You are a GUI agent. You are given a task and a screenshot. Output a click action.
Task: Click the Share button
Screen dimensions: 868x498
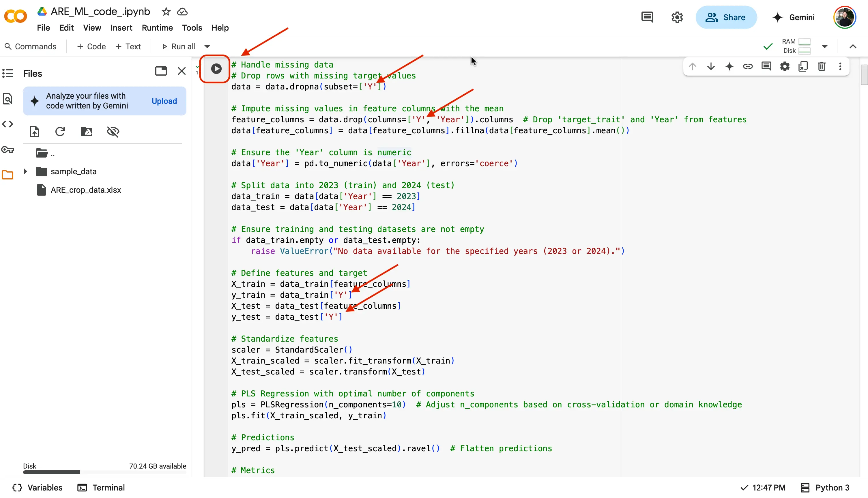pos(726,17)
